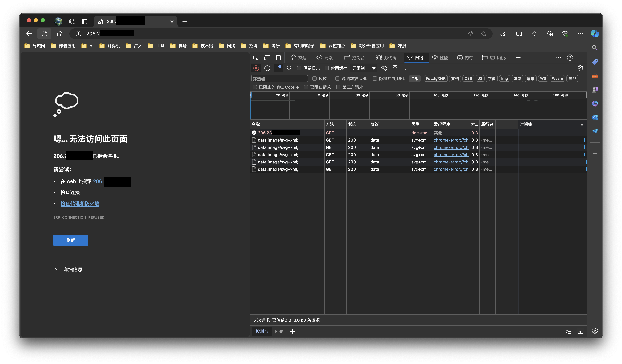622x364 pixels.
Task: Open sidebar search icon
Action: 595,48
